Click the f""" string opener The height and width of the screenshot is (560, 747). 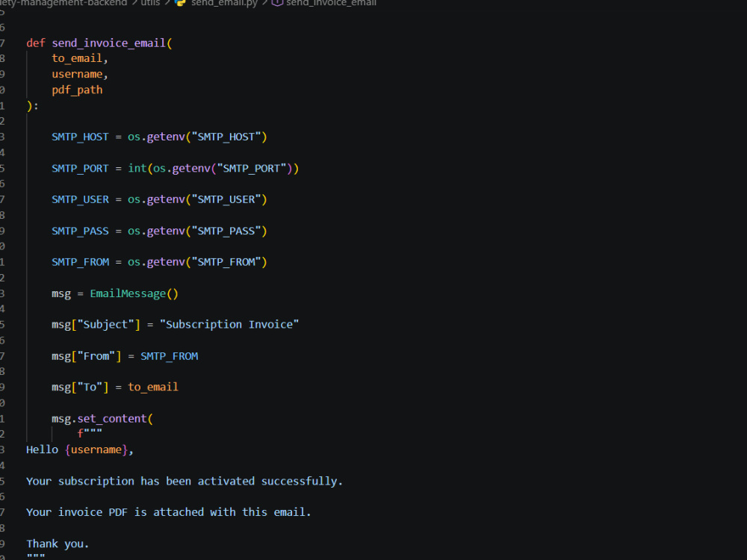90,434
